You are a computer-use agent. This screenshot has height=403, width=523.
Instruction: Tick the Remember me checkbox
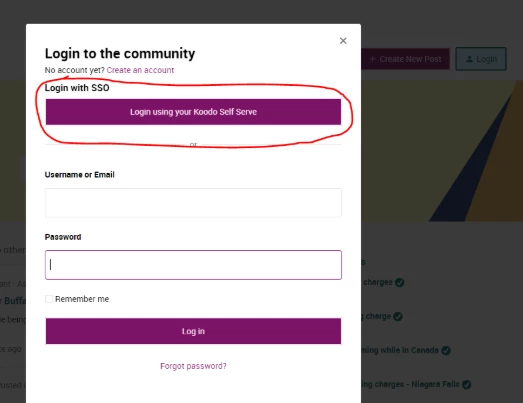pos(49,299)
